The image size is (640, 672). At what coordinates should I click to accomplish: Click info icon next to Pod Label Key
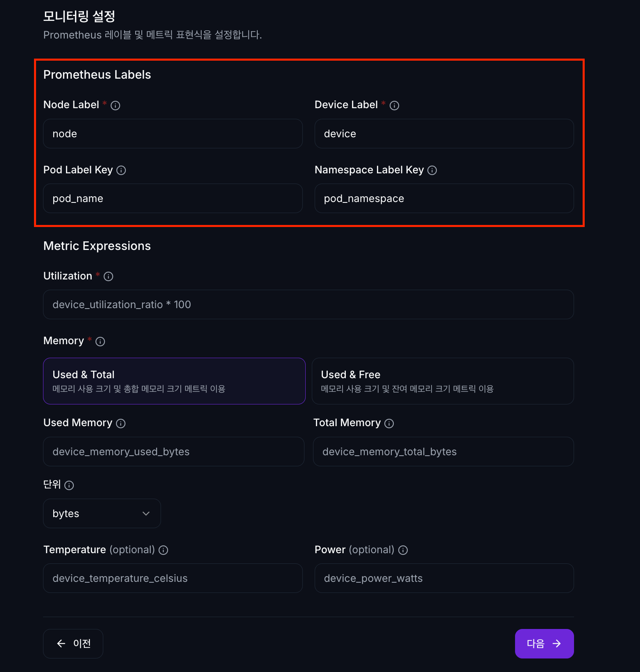pos(121,170)
